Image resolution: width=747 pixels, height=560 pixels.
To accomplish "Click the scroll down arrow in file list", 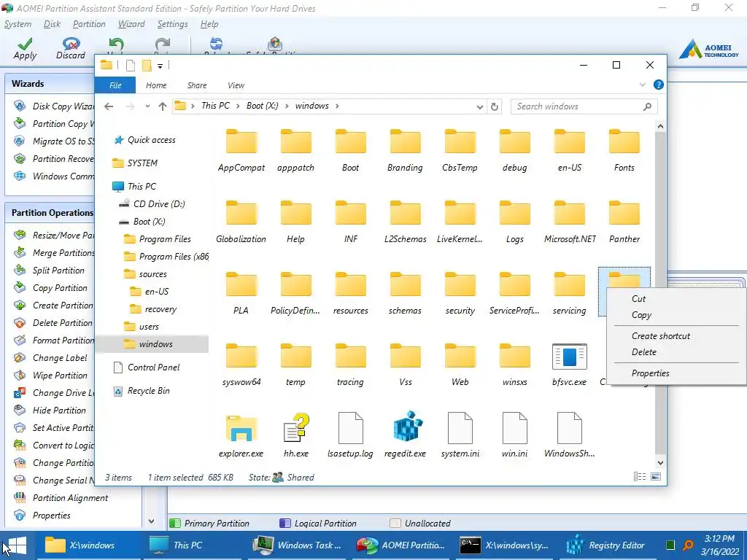I will [x=660, y=462].
